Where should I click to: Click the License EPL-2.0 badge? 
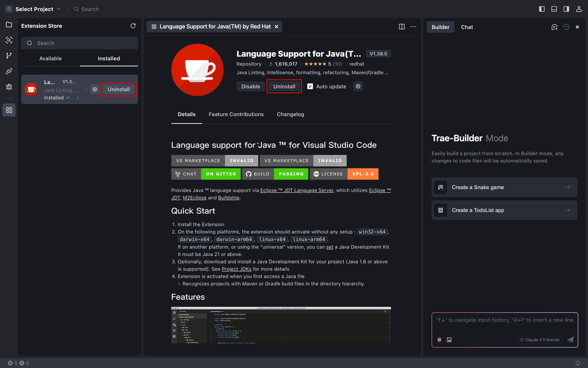pos(344,174)
